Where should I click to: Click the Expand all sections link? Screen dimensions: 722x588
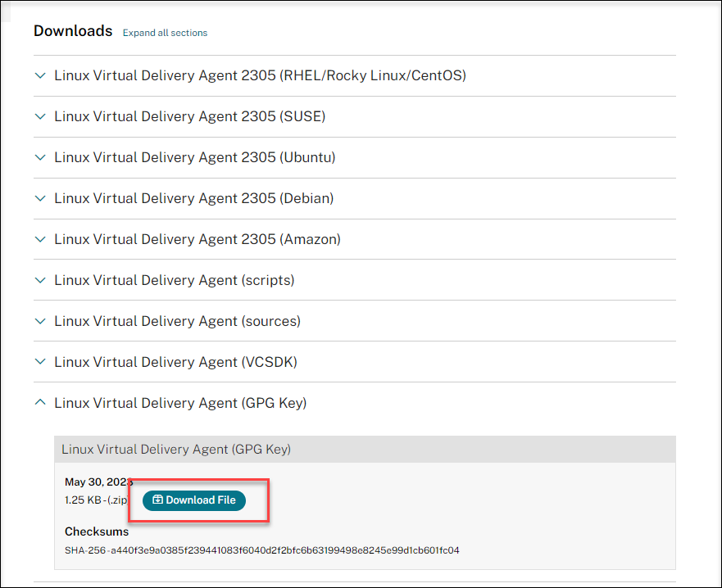click(x=165, y=33)
